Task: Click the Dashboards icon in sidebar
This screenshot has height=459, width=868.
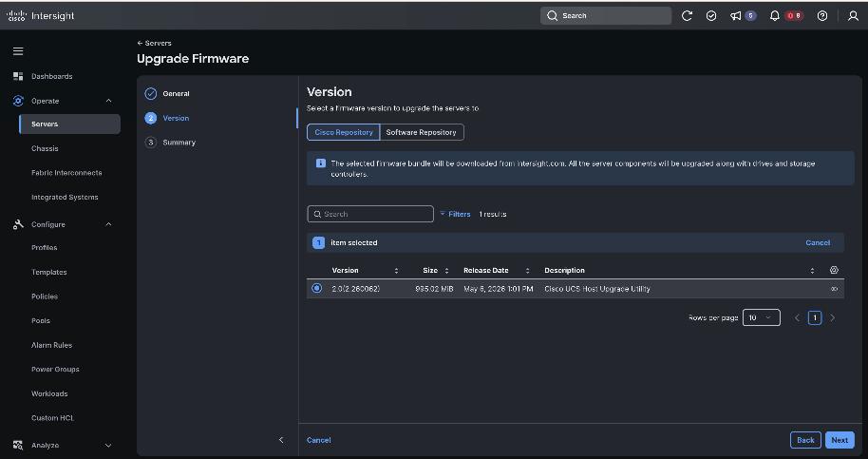Action: coord(18,76)
